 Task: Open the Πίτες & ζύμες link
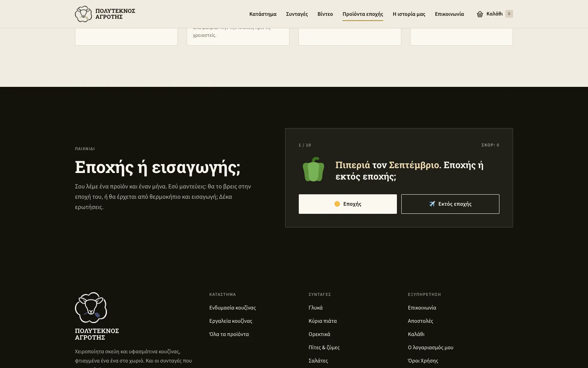coord(324,347)
